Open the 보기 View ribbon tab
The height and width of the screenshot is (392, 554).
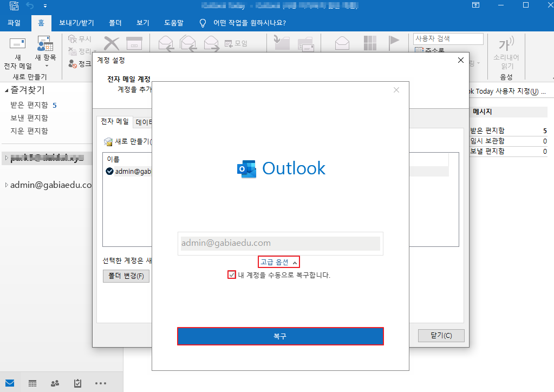(x=143, y=23)
